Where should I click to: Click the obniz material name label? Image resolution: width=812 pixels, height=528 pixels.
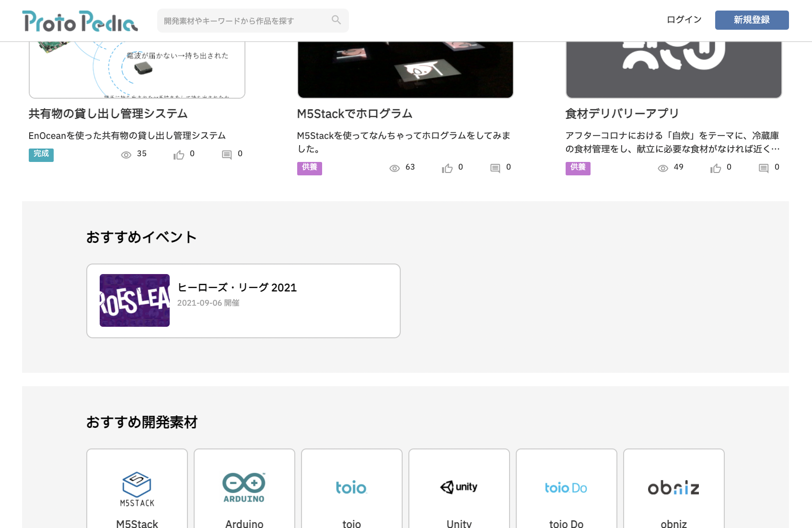[674, 523]
